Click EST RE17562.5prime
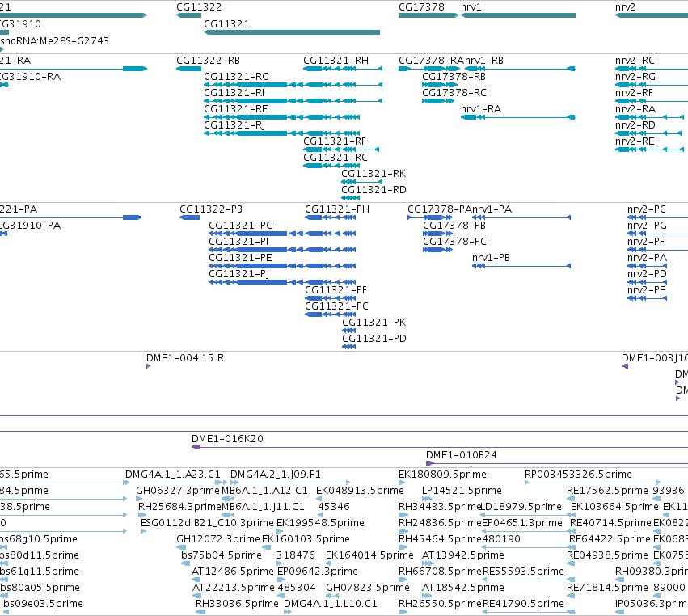The width and height of the screenshot is (688, 616). pyautogui.click(x=607, y=491)
